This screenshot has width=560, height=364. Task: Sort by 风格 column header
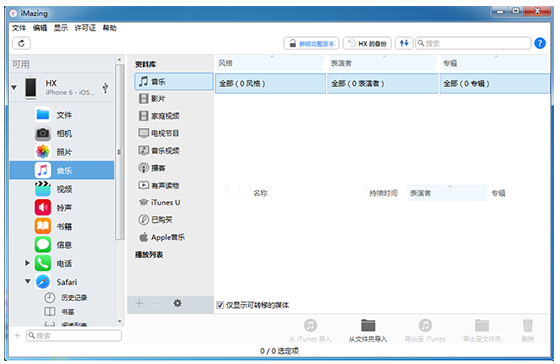[270, 63]
